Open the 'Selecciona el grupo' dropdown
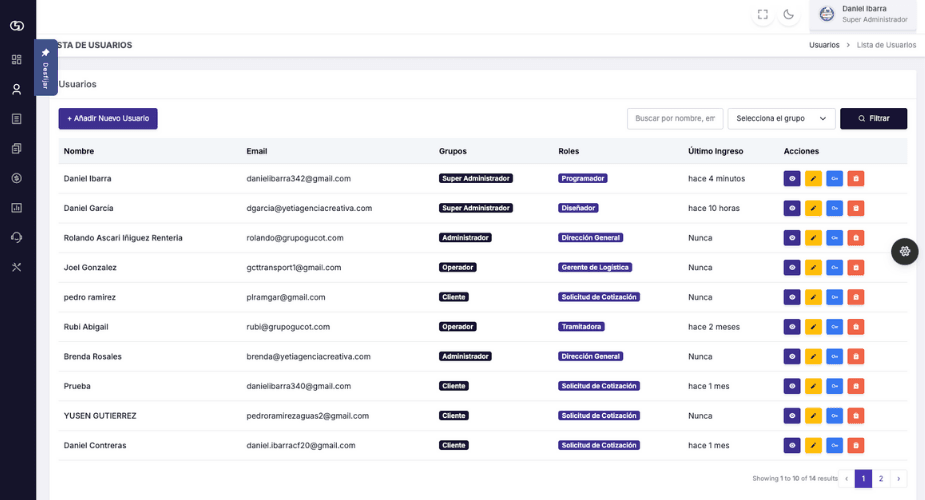 [781, 118]
